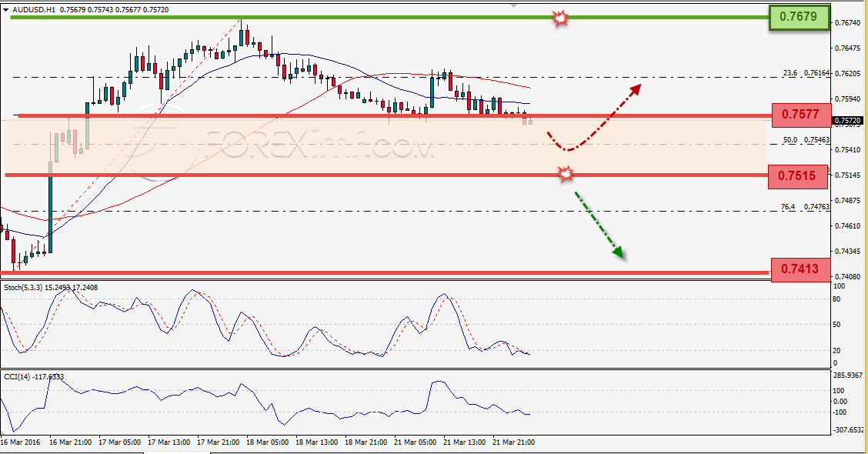Click the current price tag 0.75720
The height and width of the screenshot is (454, 868).
[847, 120]
